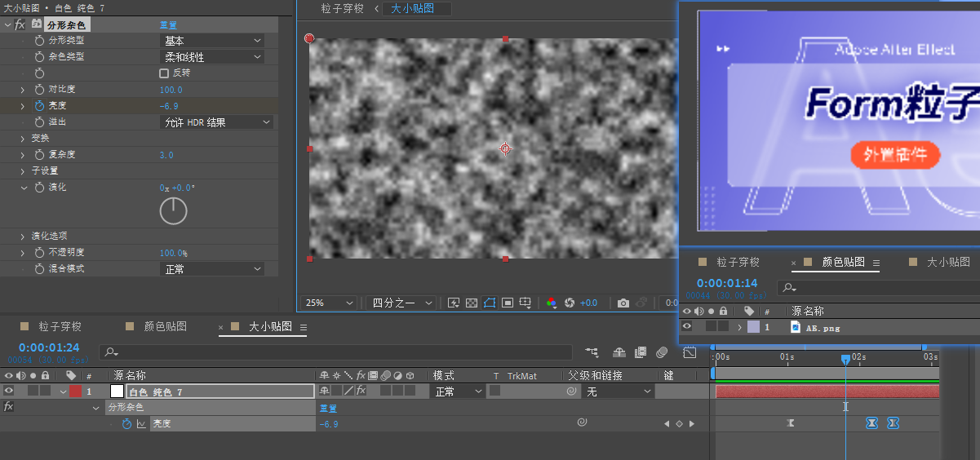Open grid and guide options icon

tap(526, 303)
